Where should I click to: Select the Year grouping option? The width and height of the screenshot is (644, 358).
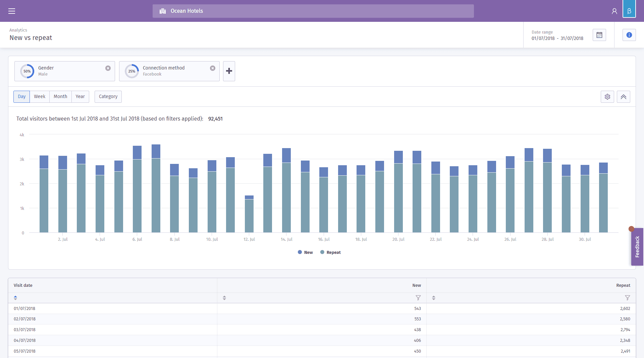[80, 96]
